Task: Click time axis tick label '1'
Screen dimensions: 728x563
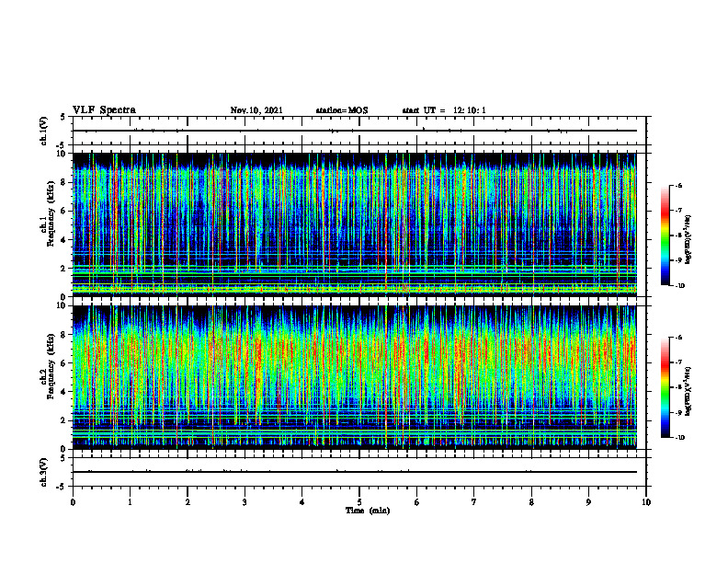Action: [130, 502]
